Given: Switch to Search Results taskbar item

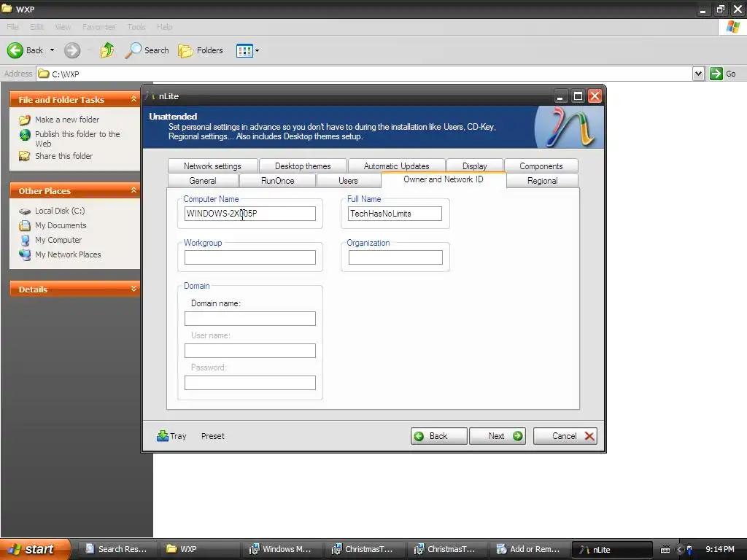Looking at the screenshot, I should coord(116,549).
